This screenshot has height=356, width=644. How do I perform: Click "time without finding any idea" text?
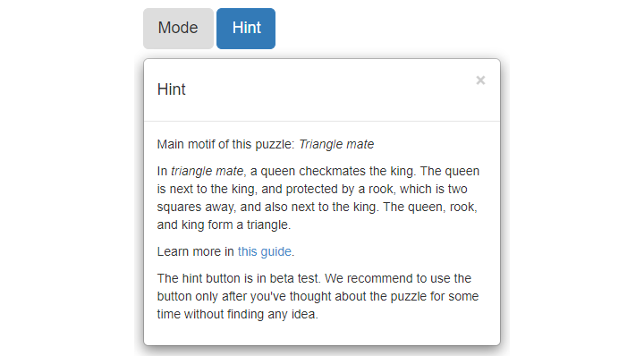tap(237, 314)
